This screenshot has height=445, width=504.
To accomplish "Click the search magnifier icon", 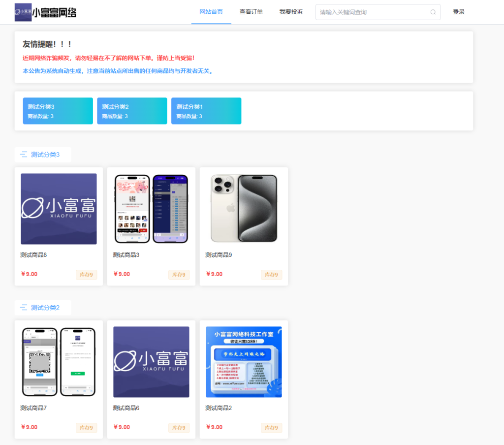I will coord(433,12).
